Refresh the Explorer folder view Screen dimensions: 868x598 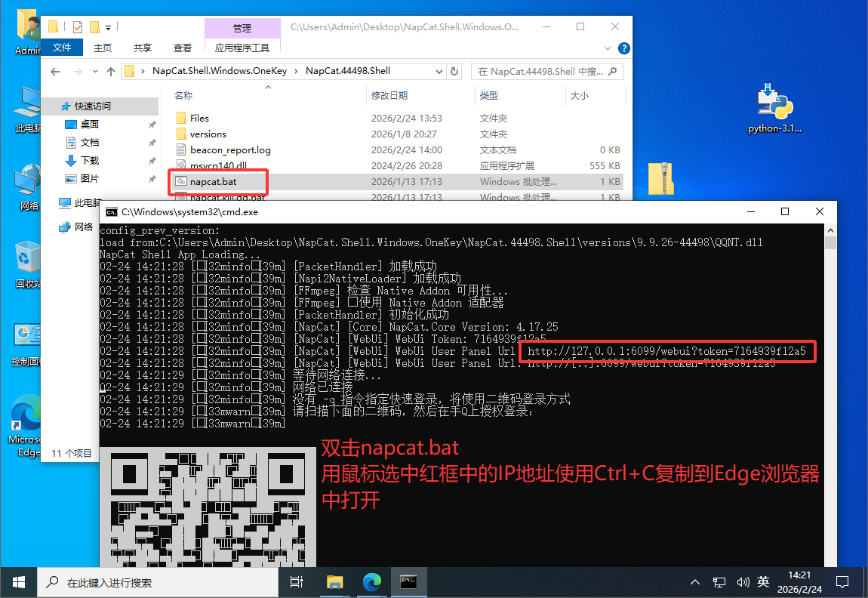(x=454, y=71)
